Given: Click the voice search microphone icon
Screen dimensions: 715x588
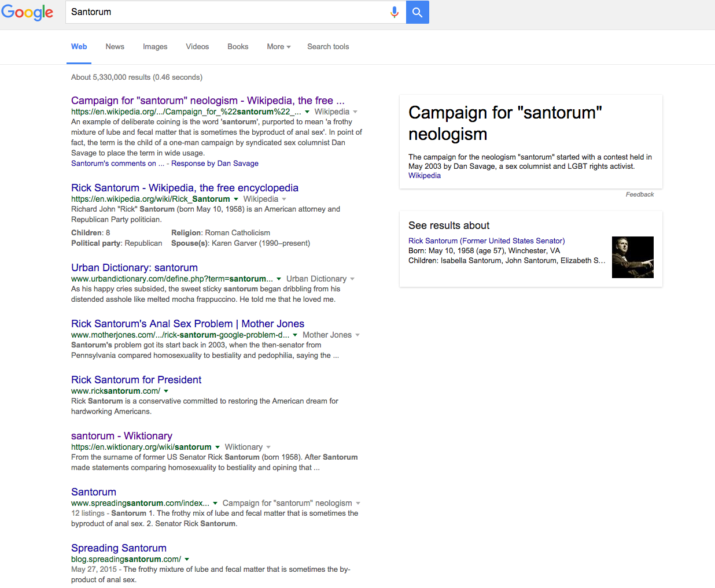Looking at the screenshot, I should [x=395, y=12].
